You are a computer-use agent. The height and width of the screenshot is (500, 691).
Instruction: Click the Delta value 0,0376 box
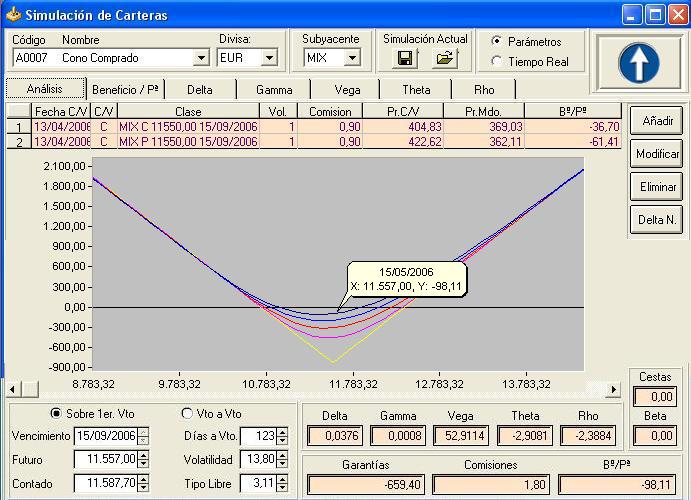coord(335,436)
